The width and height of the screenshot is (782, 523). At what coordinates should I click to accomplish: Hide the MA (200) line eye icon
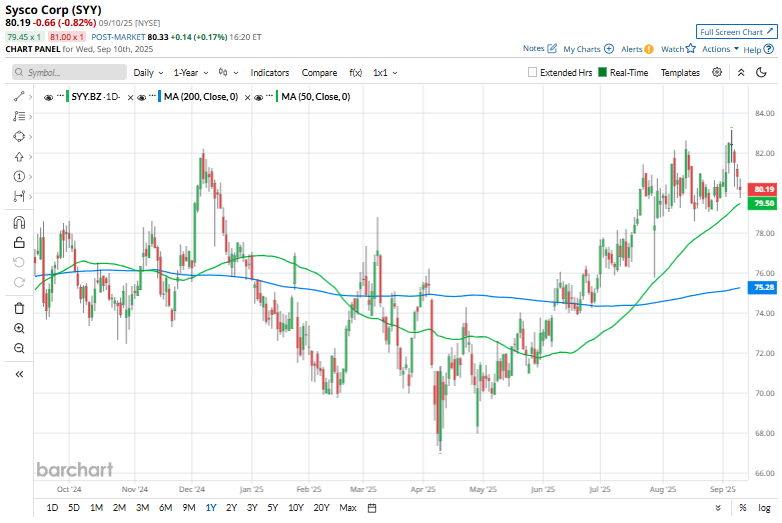point(142,98)
